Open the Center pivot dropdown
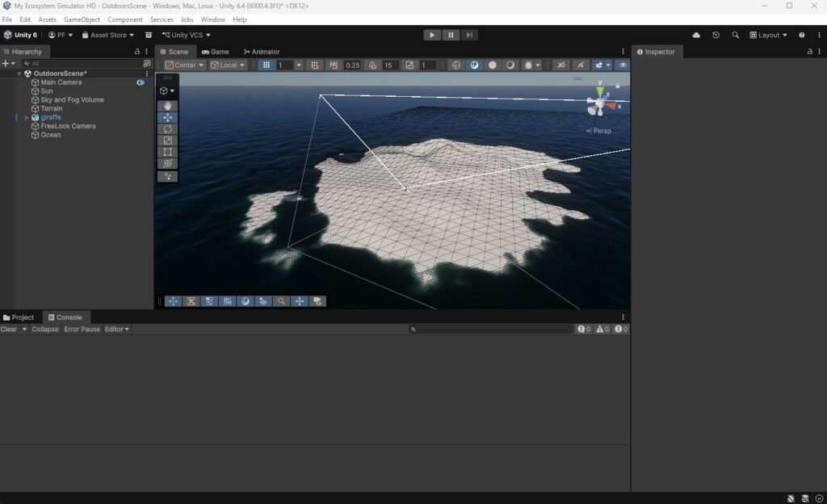Viewport: 827px width, 504px height. pyautogui.click(x=184, y=65)
